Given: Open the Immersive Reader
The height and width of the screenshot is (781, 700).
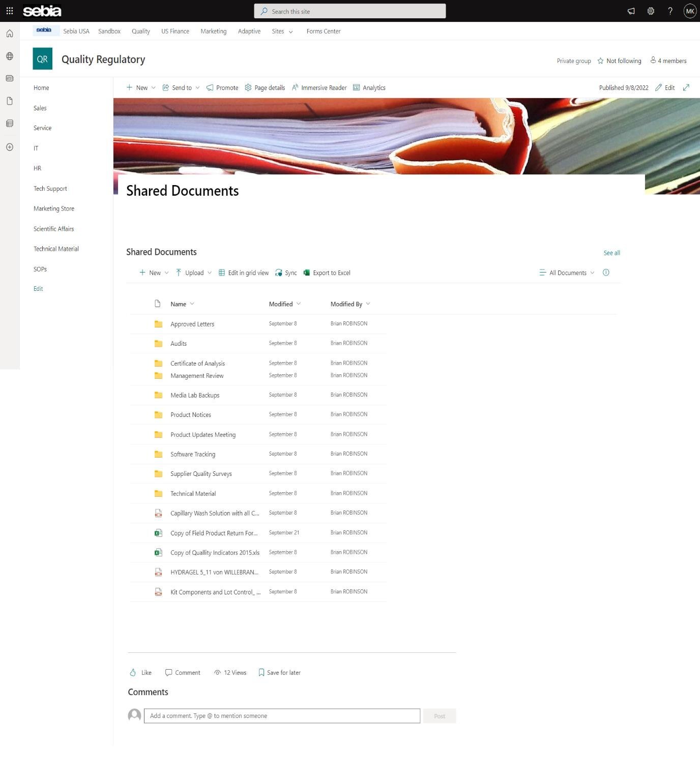Looking at the screenshot, I should point(319,88).
